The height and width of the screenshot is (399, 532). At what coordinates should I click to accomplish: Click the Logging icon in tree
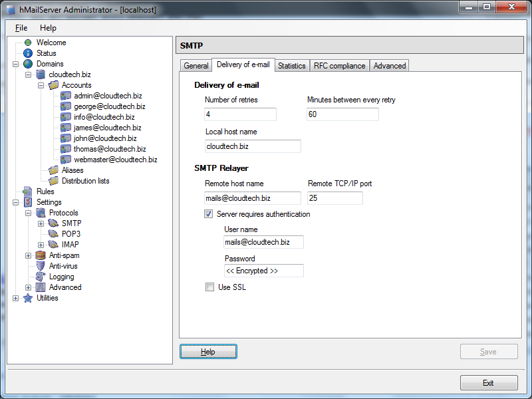41,277
